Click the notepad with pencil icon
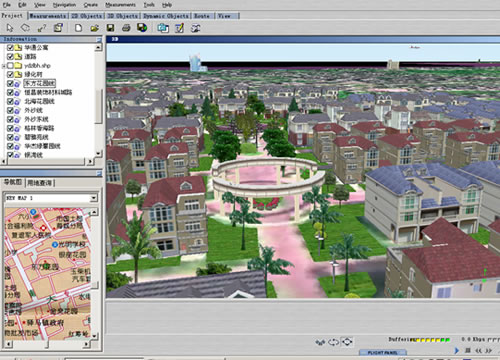 (179, 28)
